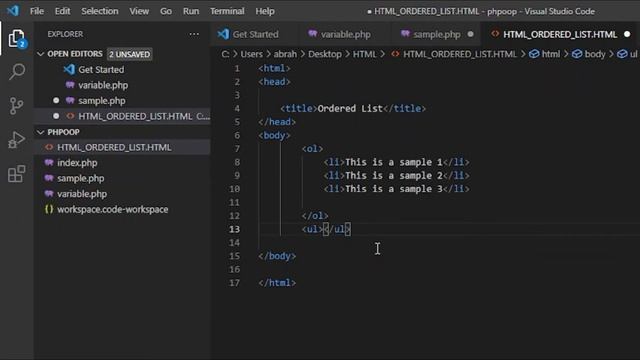Open the Help menu
Screen dimensions: 640x360
[265, 11]
